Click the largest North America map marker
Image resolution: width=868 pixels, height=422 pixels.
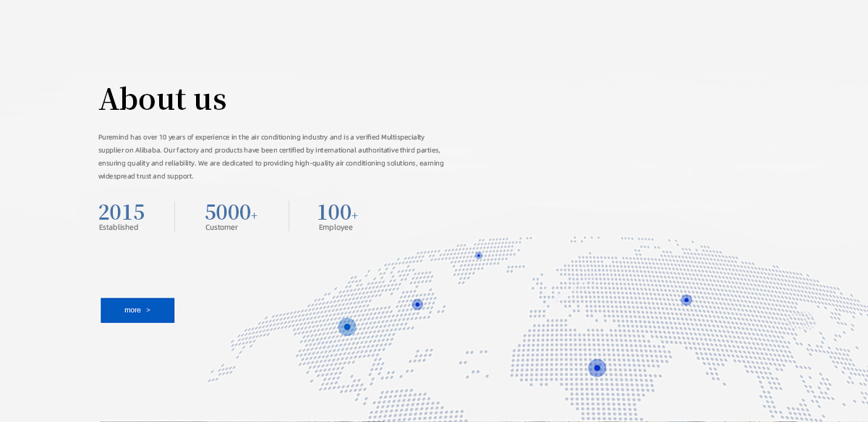347,327
